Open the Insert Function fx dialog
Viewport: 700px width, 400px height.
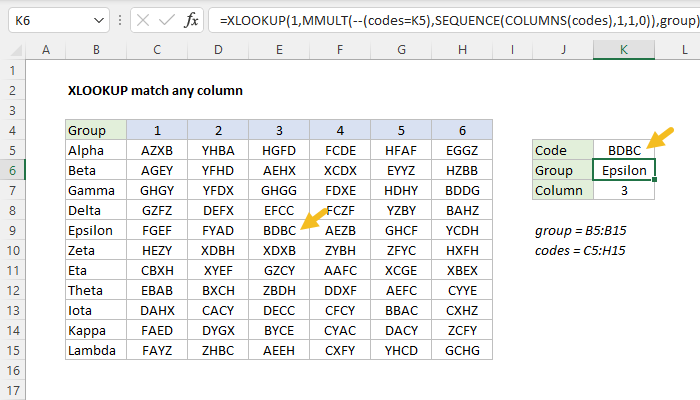tap(191, 21)
